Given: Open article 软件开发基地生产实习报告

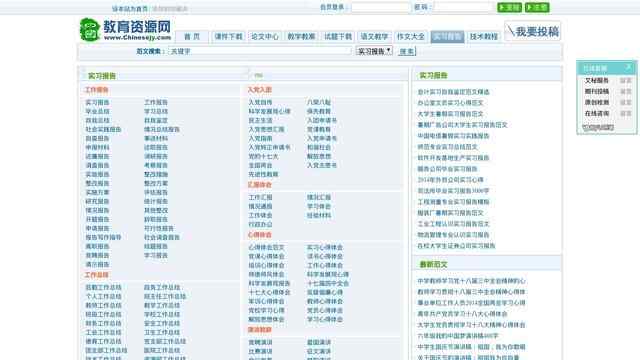Looking at the screenshot, I should point(453,158).
